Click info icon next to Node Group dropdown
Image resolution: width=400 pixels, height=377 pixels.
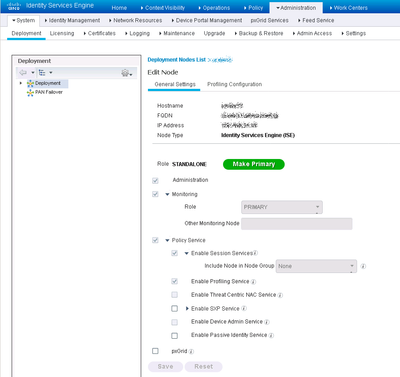pyautogui.click(x=363, y=266)
